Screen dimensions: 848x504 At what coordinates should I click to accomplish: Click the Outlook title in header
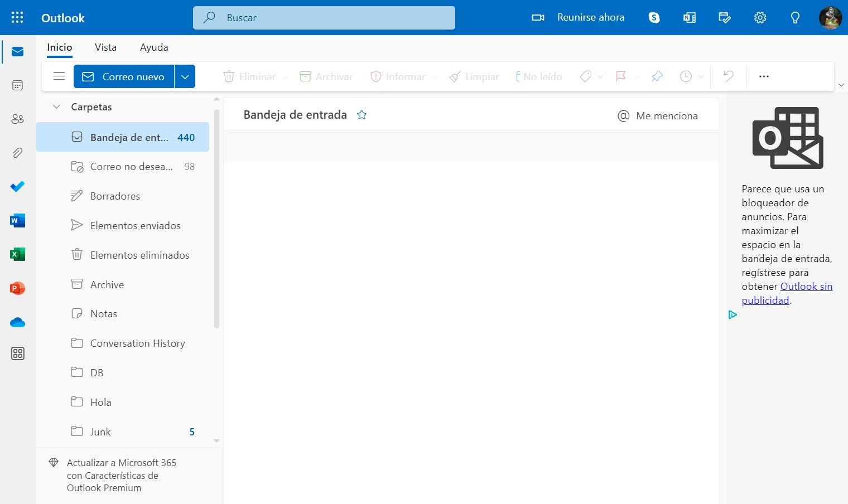click(63, 18)
